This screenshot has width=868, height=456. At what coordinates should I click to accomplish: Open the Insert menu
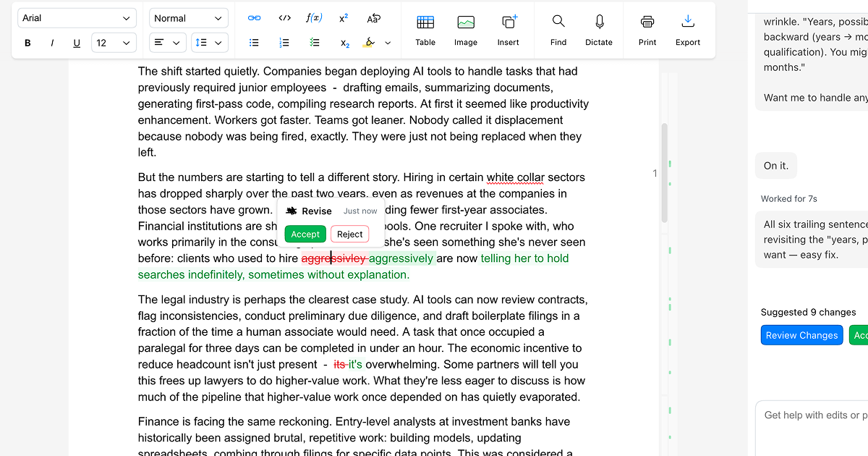coord(509,30)
